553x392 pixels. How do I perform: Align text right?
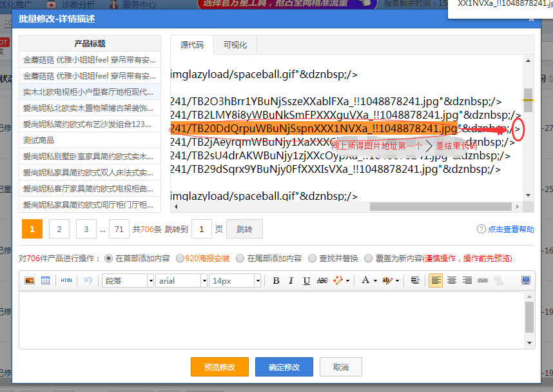coord(467,280)
